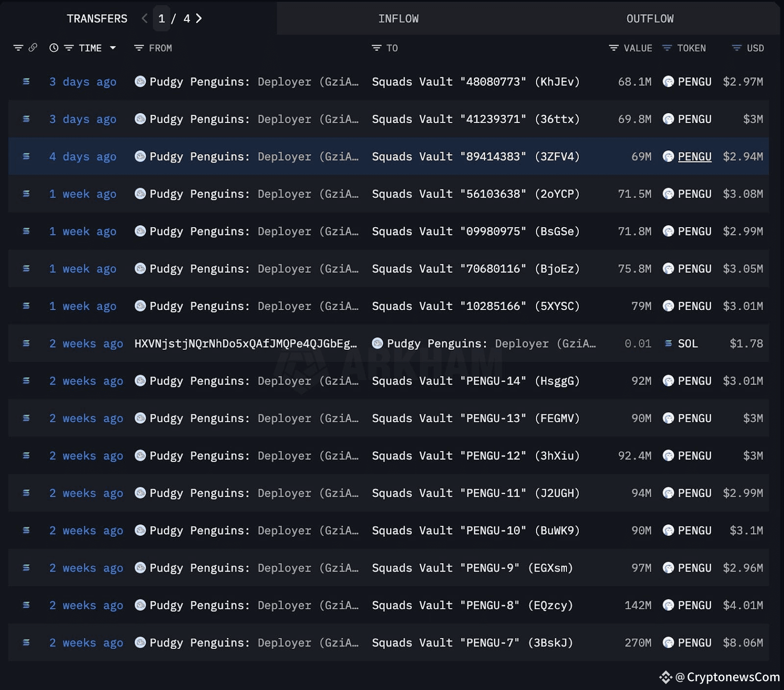Open Squads Vault "PENGU-10" (BuWK9)
Image resolution: width=784 pixels, height=690 pixels.
[476, 530]
